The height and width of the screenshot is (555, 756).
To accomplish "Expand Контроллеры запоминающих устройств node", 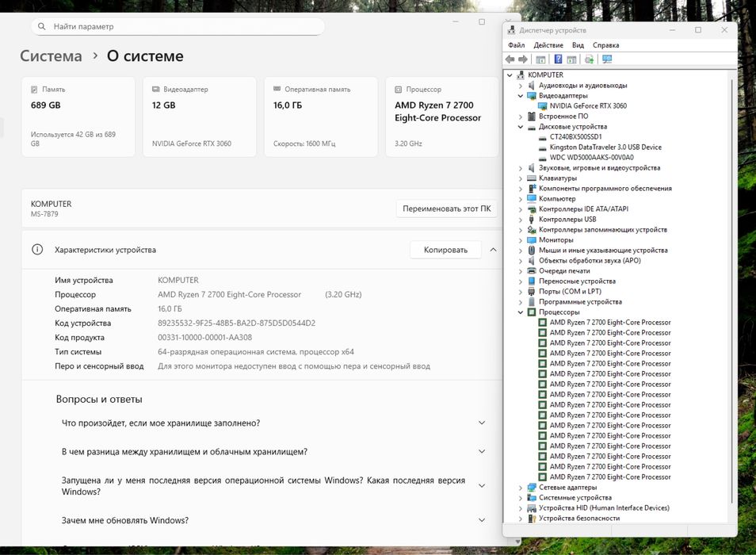I will point(520,230).
